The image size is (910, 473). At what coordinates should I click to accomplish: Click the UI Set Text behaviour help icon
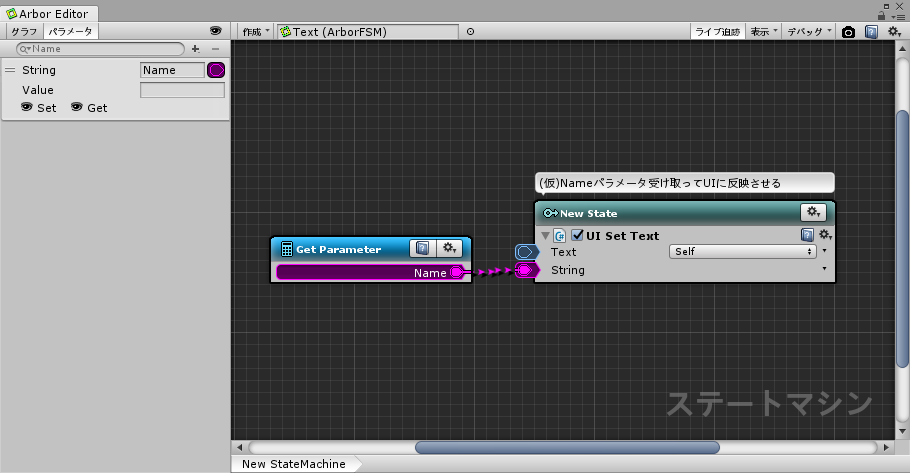pyautogui.click(x=807, y=235)
